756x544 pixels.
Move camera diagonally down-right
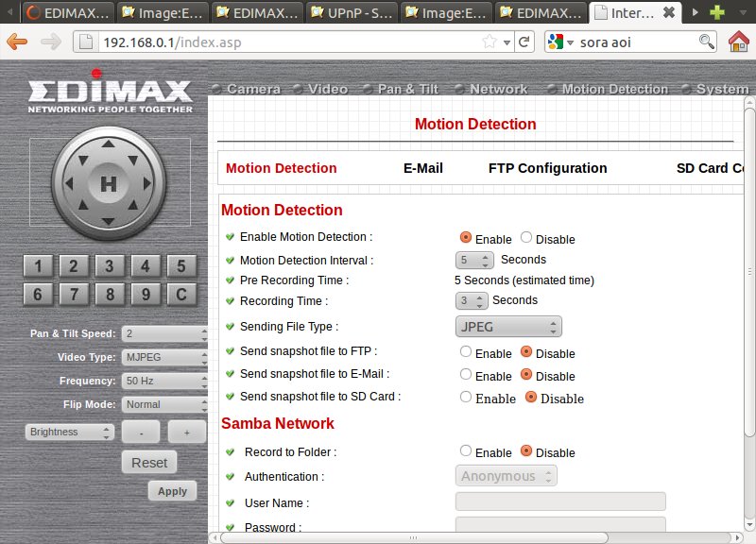pos(133,205)
